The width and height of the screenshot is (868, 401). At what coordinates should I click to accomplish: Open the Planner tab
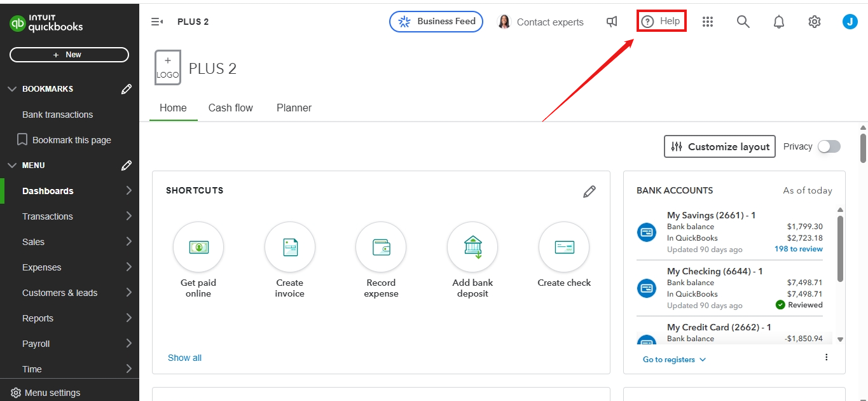[294, 108]
